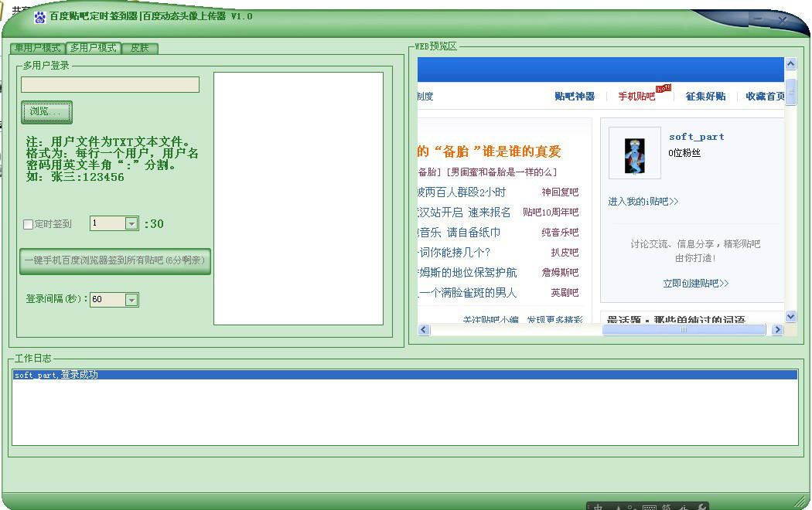Open the soft_part username link
Image resolution: width=812 pixels, height=510 pixels.
(x=697, y=137)
